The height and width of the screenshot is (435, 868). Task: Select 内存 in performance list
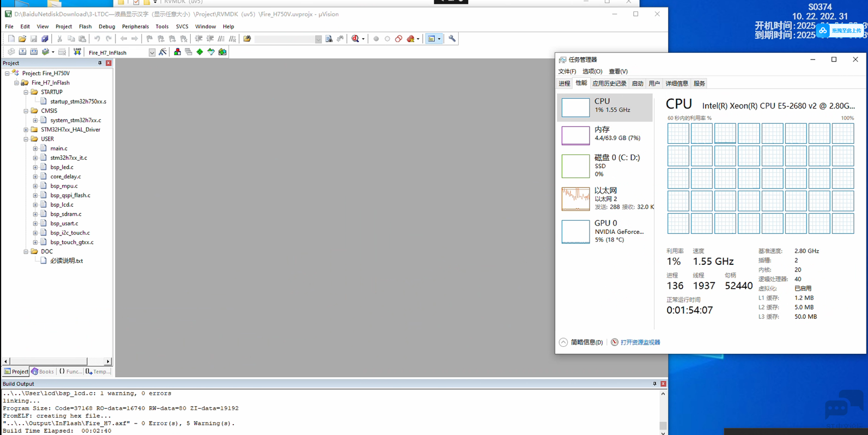(x=605, y=135)
